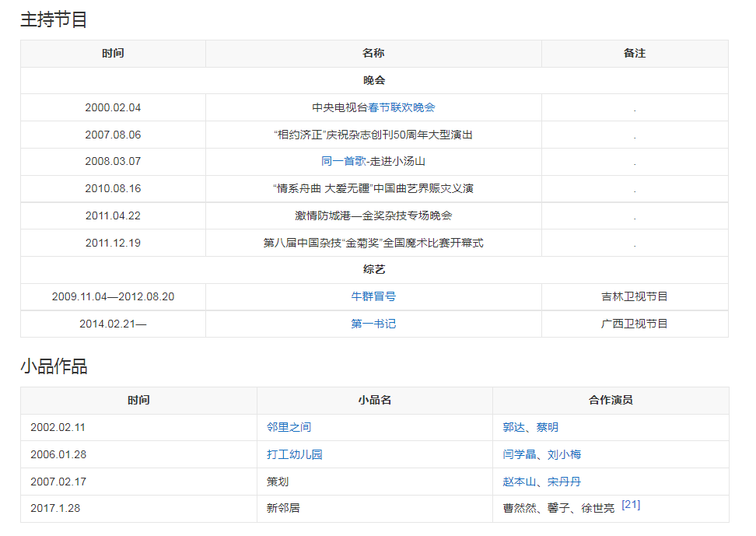Click the 合作演员 column header
756x536 pixels.
click(611, 401)
